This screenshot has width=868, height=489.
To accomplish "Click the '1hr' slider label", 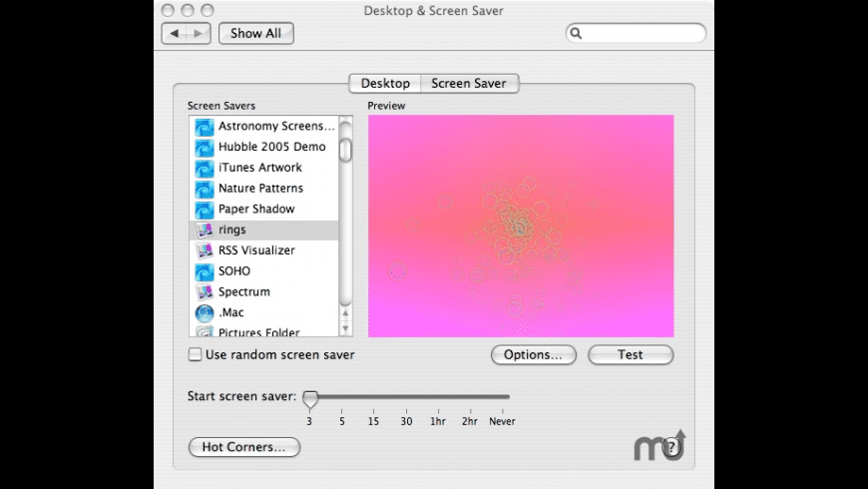I will click(x=438, y=421).
